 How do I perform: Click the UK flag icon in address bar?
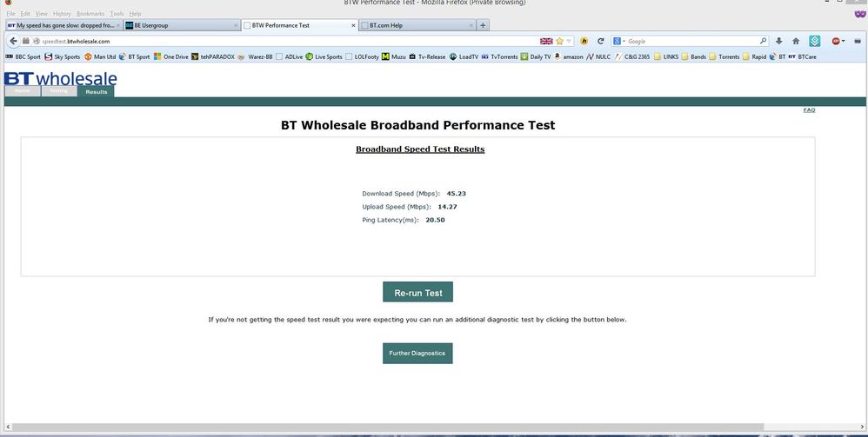[x=546, y=41]
